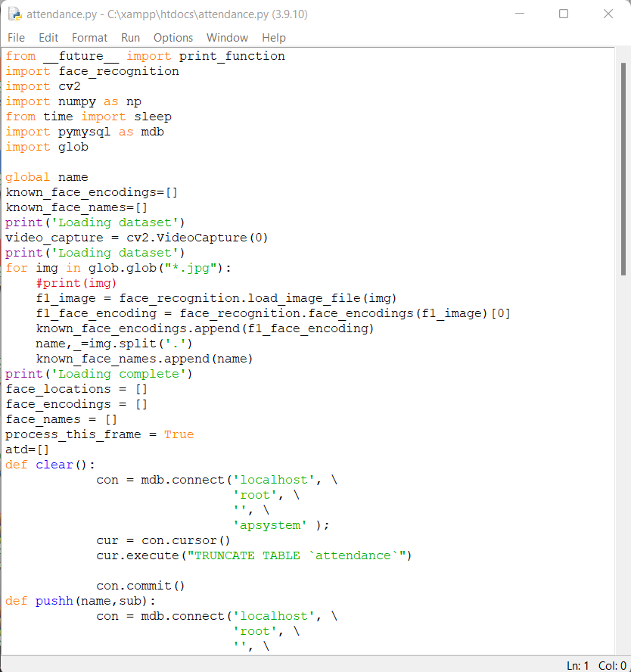Open the Edit menu
631x672 pixels.
pyautogui.click(x=48, y=37)
